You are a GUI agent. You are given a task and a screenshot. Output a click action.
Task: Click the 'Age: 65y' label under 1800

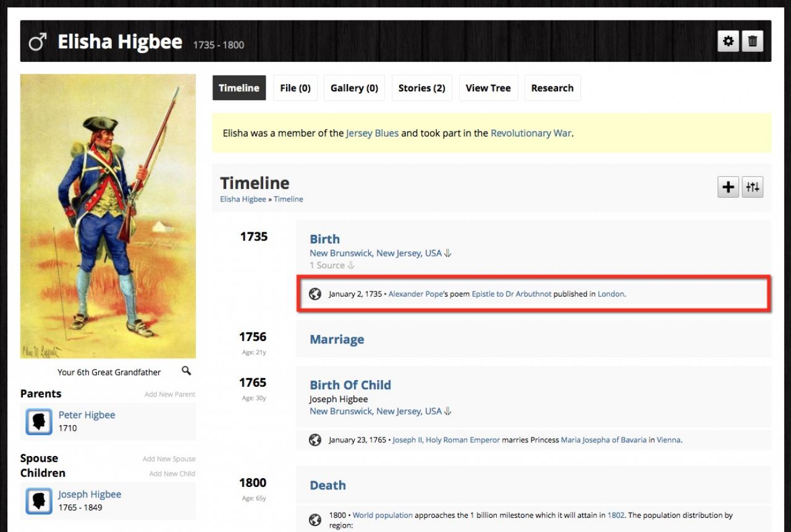tap(254, 498)
